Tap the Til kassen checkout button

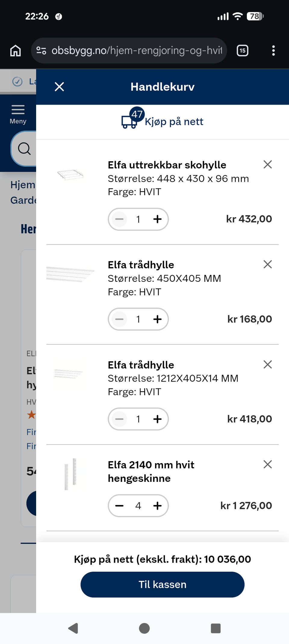point(163,584)
